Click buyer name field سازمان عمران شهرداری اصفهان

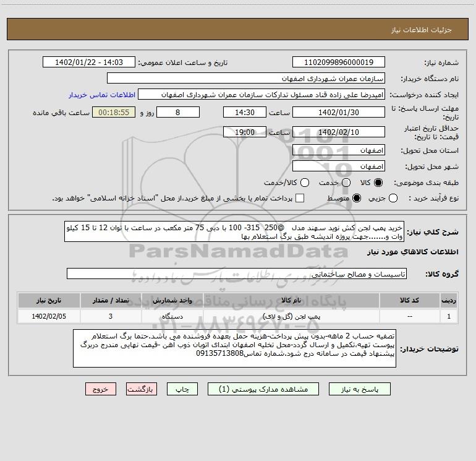(246, 78)
